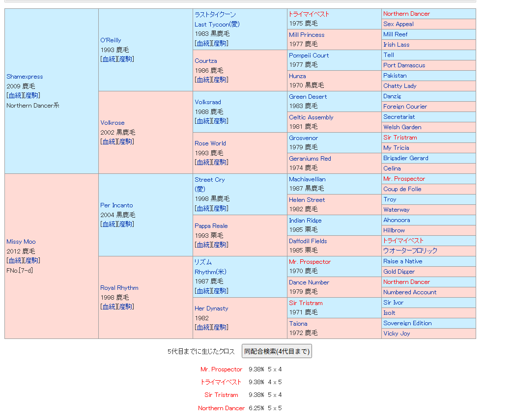Image resolution: width=513 pixels, height=420 pixels.
Task: Open the Brigadier Gerard link
Action: 406,158
